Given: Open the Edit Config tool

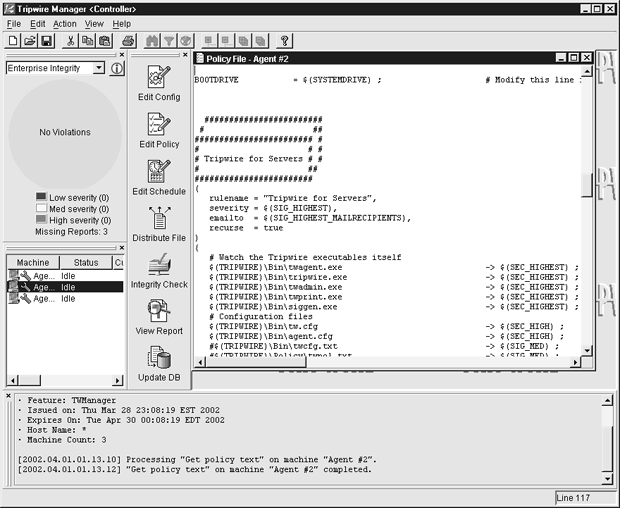Looking at the screenshot, I should coord(159,83).
